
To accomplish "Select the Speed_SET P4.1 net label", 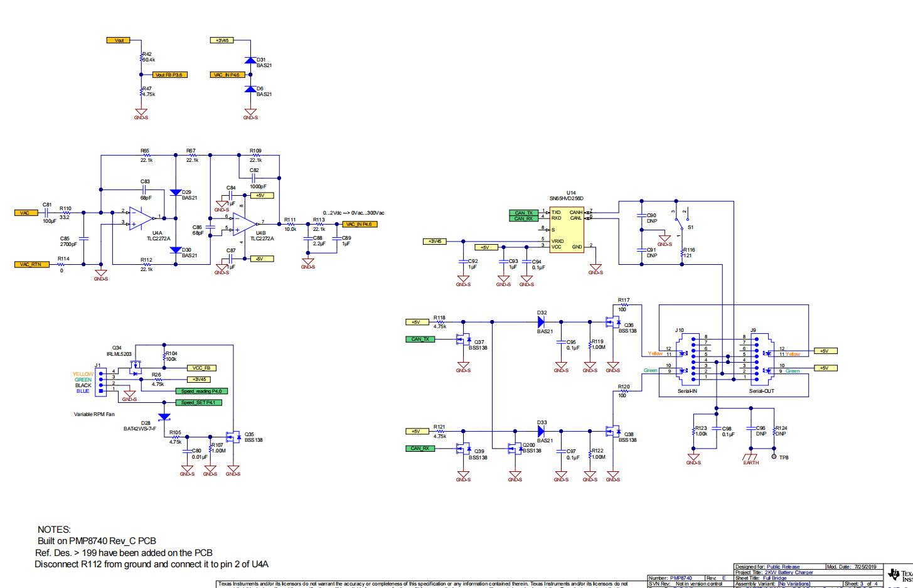I will click(198, 402).
